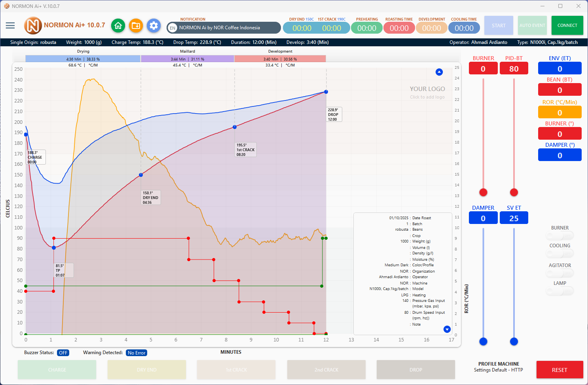Click the BURNER slider handle
The image size is (588, 385).
[483, 192]
